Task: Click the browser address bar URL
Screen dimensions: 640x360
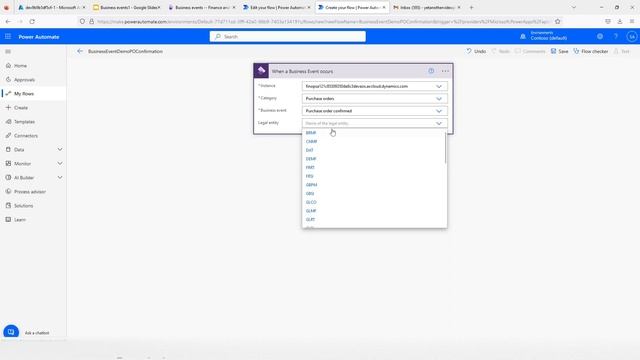Action: point(322,22)
